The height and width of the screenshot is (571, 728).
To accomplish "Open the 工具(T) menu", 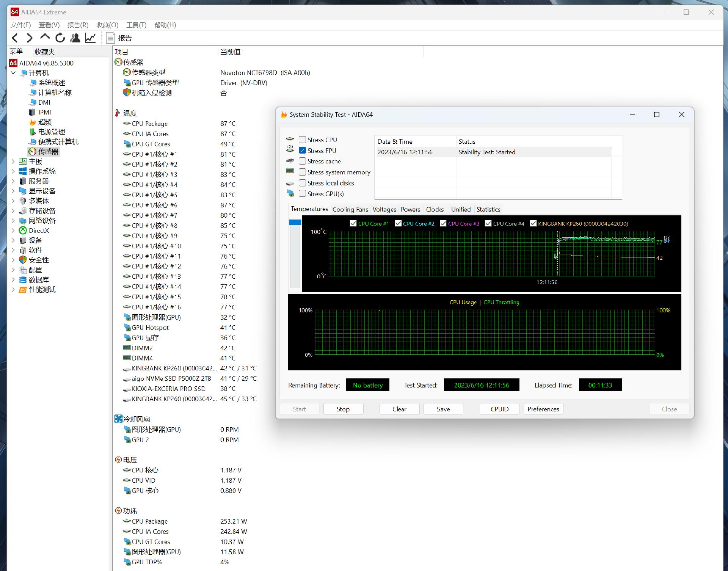I will [136, 25].
